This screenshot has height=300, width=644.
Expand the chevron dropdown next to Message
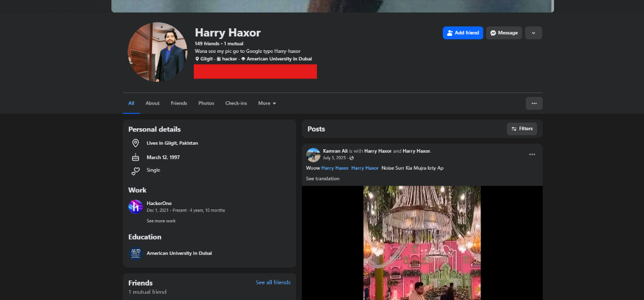tap(533, 33)
